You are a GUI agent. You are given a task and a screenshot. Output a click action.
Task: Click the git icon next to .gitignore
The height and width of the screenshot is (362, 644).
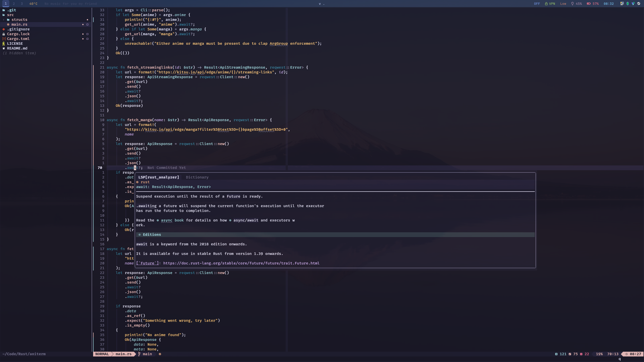coord(4,29)
